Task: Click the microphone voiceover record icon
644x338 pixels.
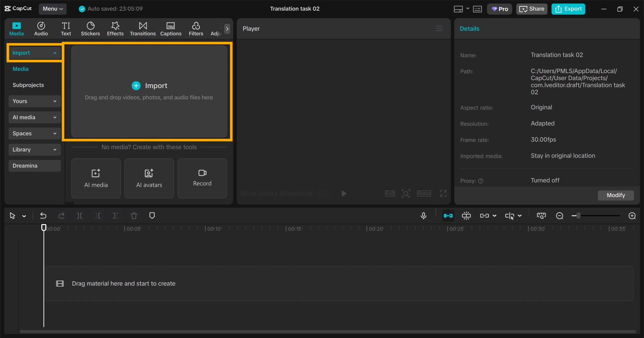Action: point(423,216)
